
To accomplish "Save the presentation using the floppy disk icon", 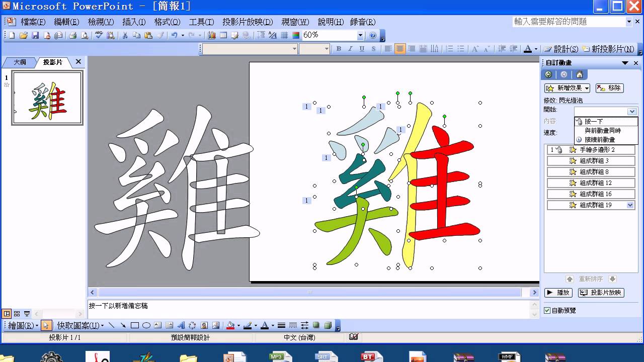I will tap(35, 35).
